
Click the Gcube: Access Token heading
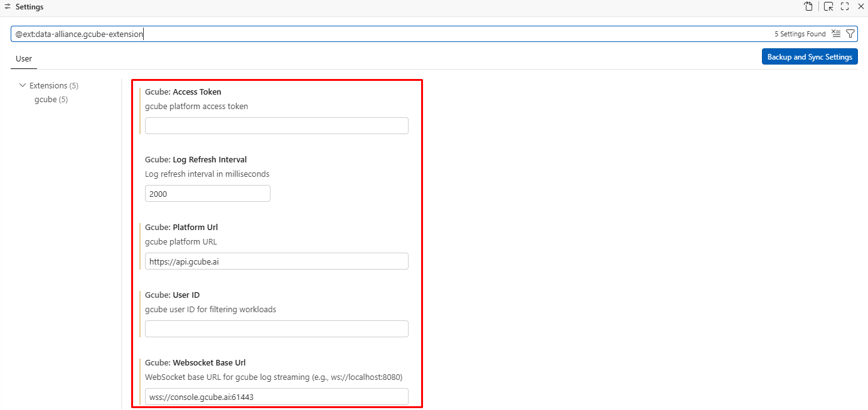tap(183, 92)
